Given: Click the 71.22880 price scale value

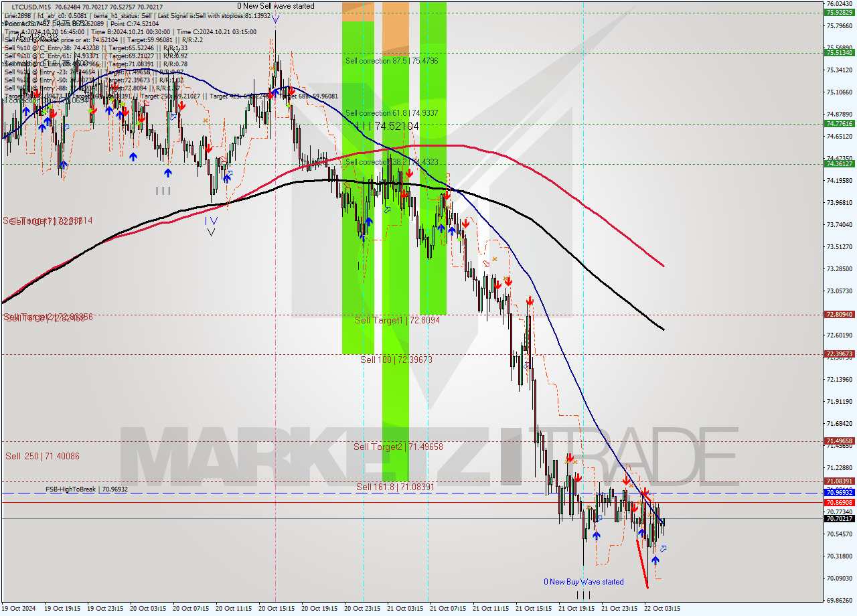Looking at the screenshot, I should coord(840,468).
